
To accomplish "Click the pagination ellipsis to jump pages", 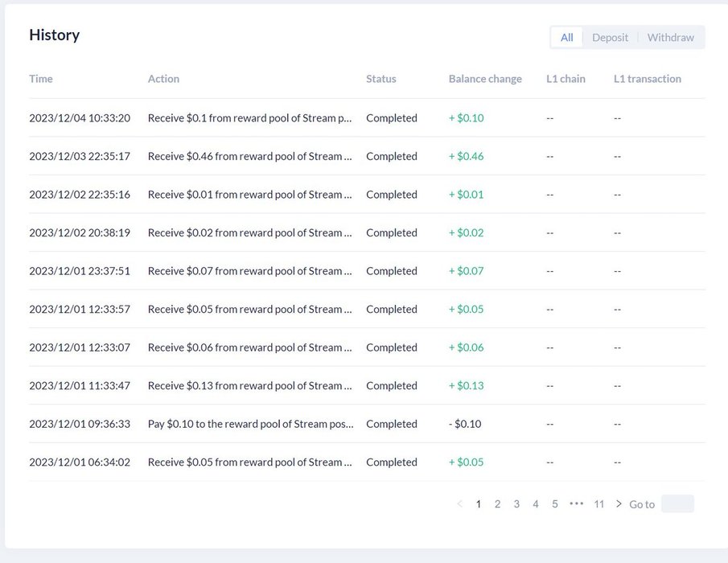I will (576, 504).
